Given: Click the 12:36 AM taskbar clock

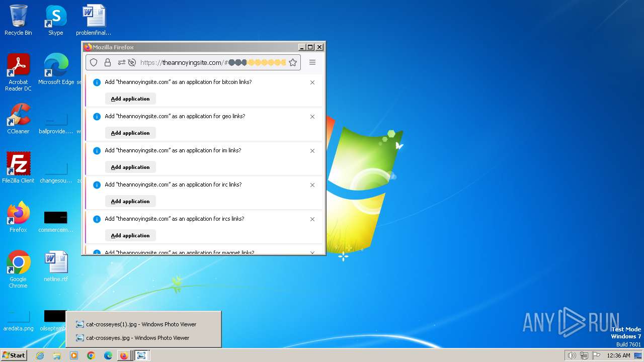Looking at the screenshot, I should (618, 355).
